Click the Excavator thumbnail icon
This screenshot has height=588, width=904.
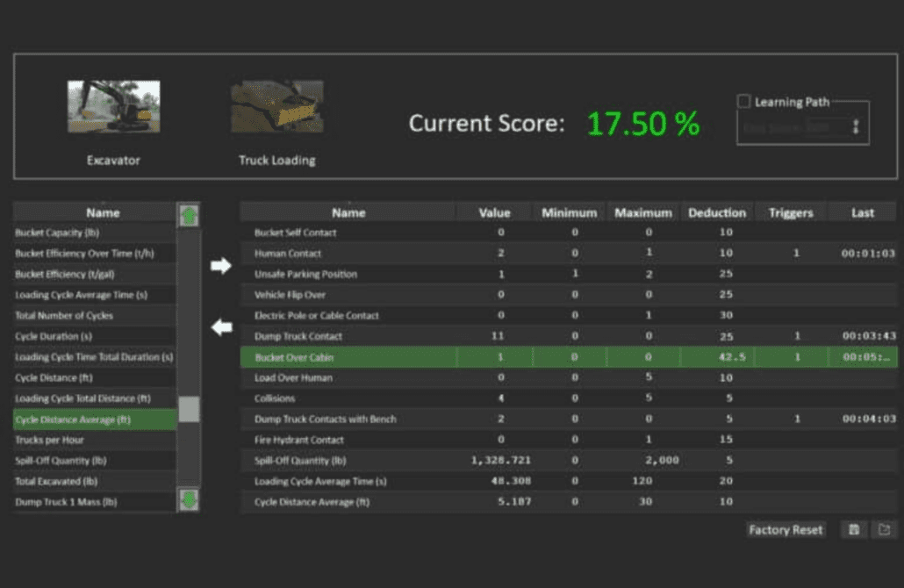(x=113, y=107)
